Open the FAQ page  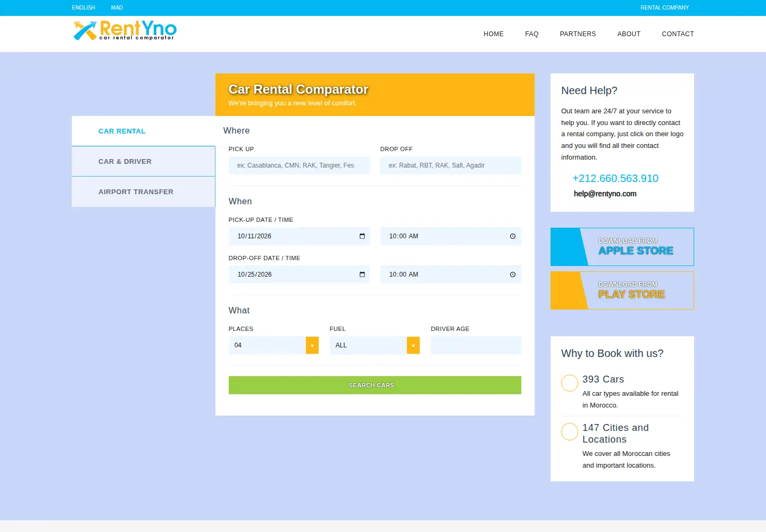tap(532, 34)
